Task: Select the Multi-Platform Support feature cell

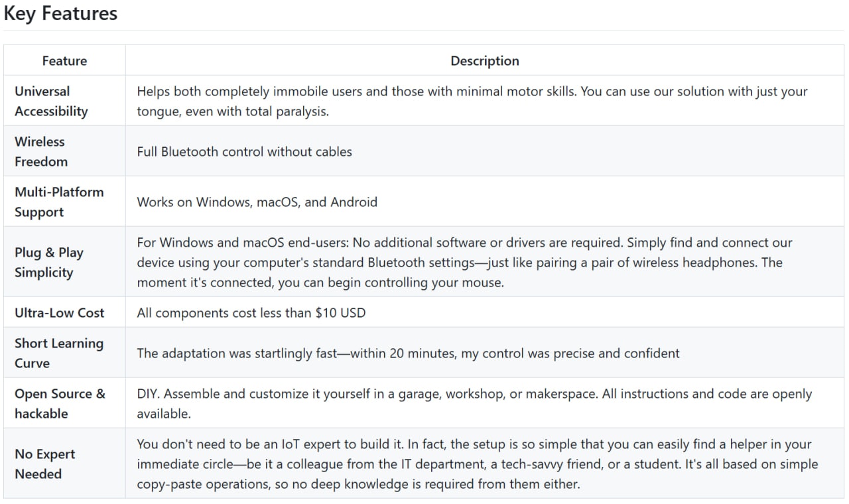Action: pyautogui.click(x=59, y=202)
